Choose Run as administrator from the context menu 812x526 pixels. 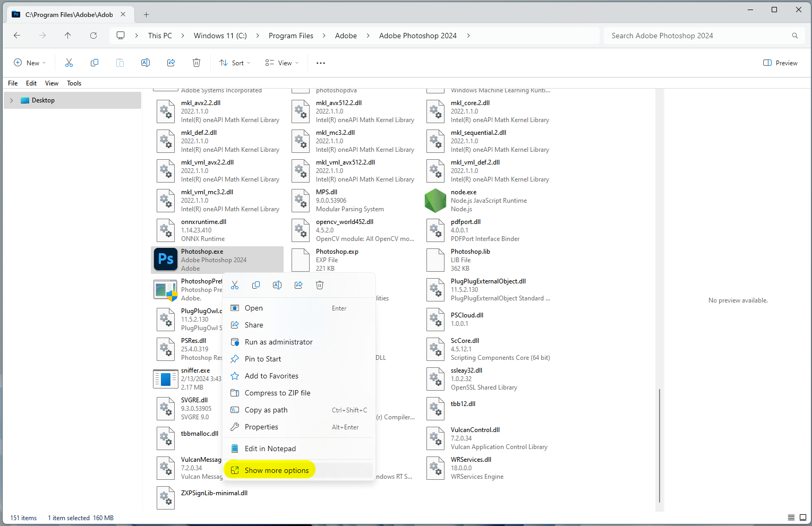(x=279, y=342)
